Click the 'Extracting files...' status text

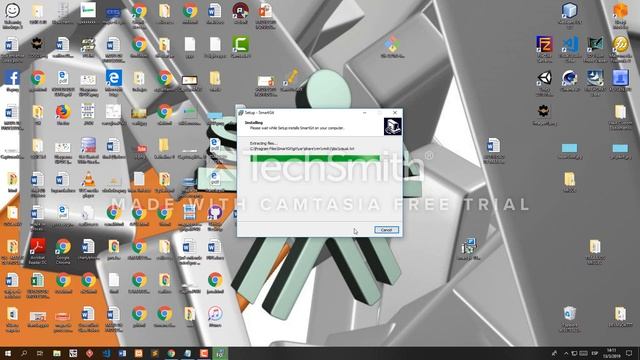point(263,143)
